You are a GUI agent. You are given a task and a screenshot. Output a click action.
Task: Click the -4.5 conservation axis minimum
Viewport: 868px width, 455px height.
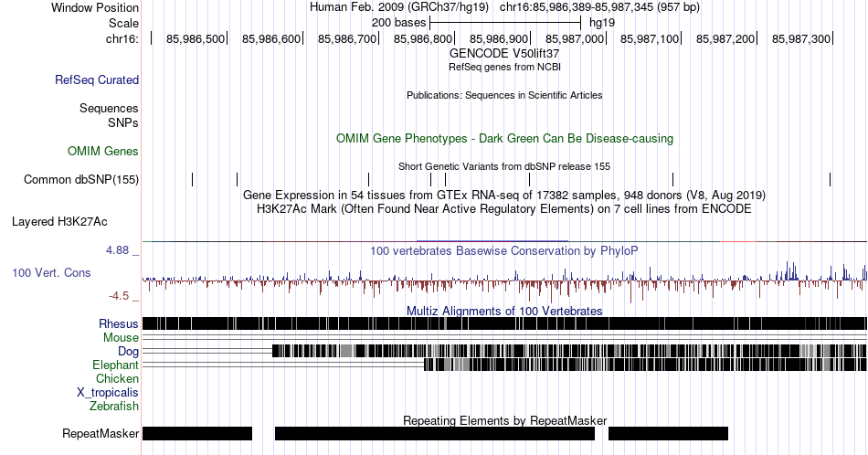[x=119, y=296]
